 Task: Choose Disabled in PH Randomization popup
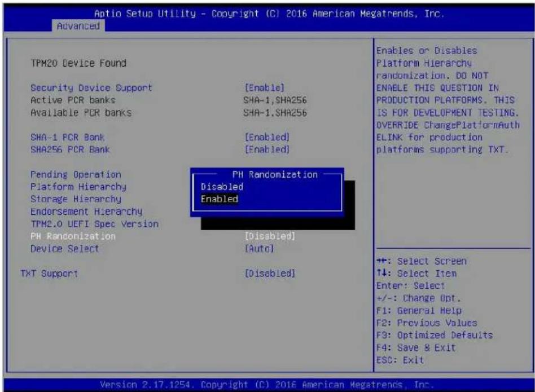coord(222,187)
